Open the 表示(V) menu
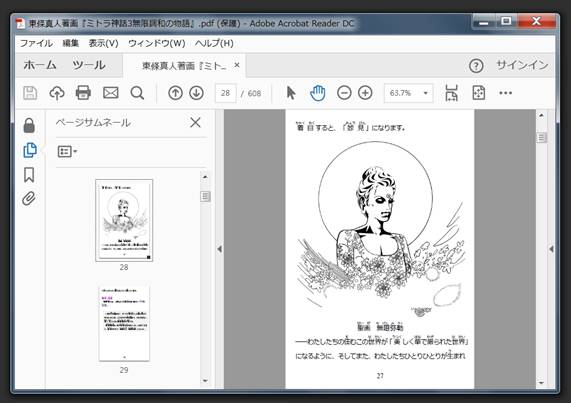The image size is (571, 403). pyautogui.click(x=103, y=43)
